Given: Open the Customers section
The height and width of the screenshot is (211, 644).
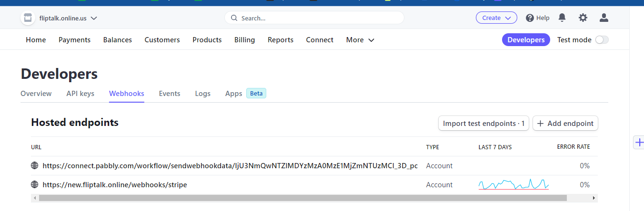Looking at the screenshot, I should coord(162,40).
